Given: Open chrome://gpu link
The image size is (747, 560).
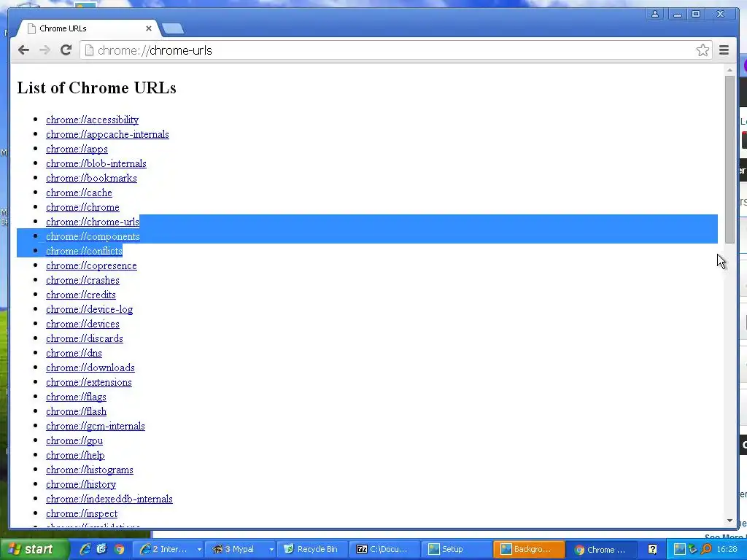Looking at the screenshot, I should point(74,441).
